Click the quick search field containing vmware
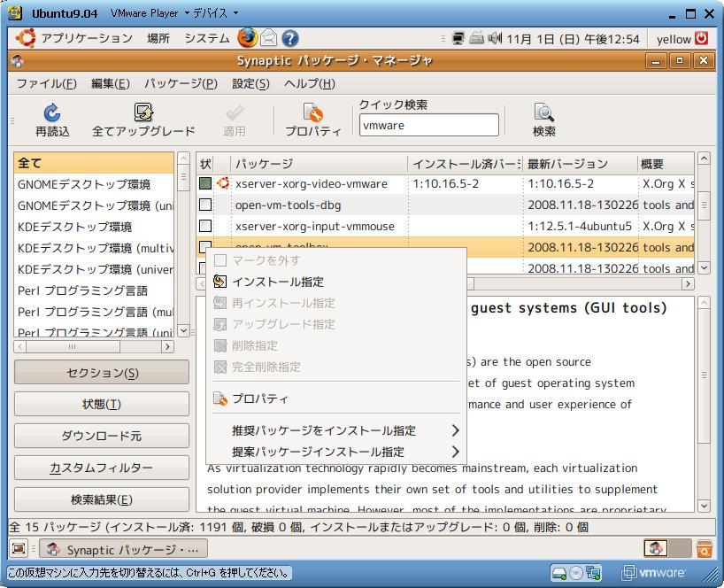 click(x=429, y=125)
